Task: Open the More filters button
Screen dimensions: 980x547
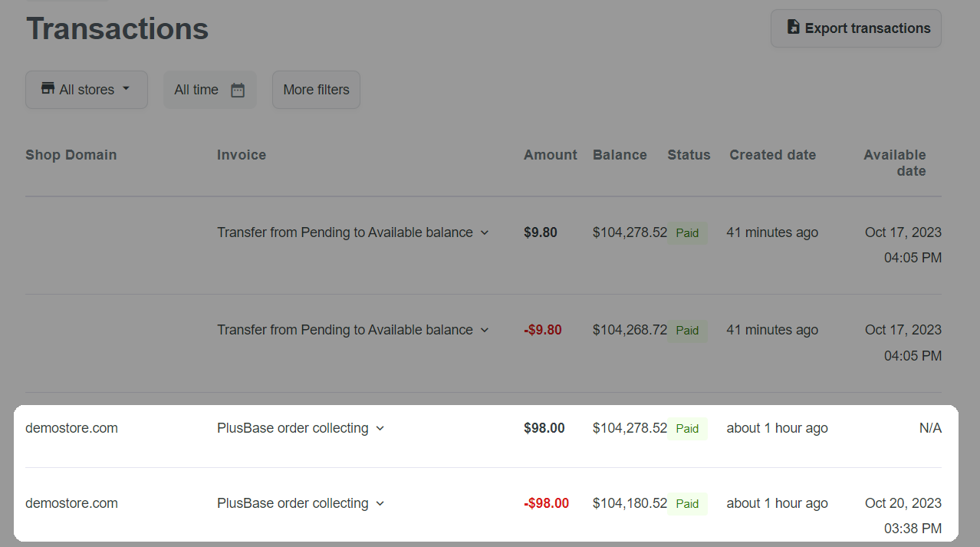Action: pos(316,90)
